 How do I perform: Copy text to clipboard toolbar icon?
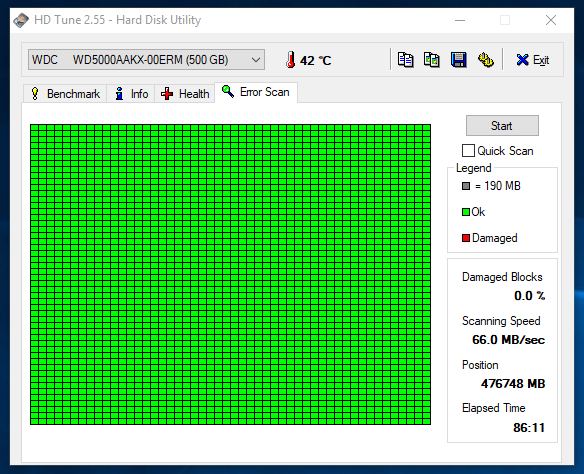(x=405, y=60)
